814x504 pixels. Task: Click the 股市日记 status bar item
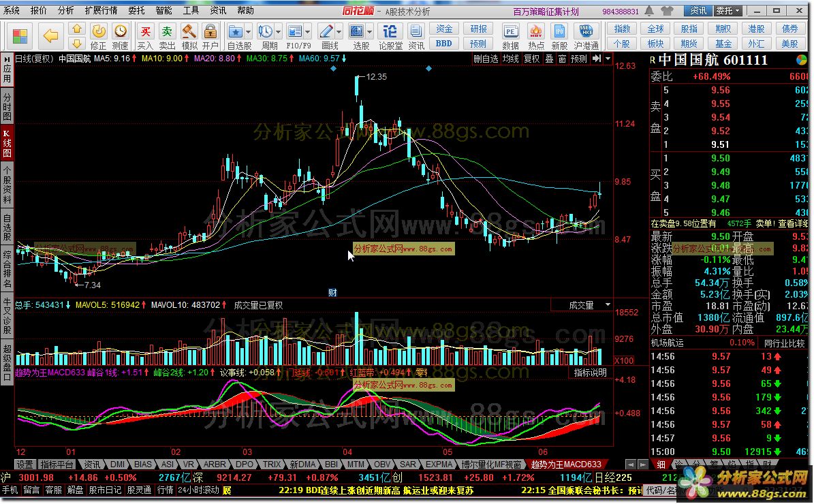105,490
